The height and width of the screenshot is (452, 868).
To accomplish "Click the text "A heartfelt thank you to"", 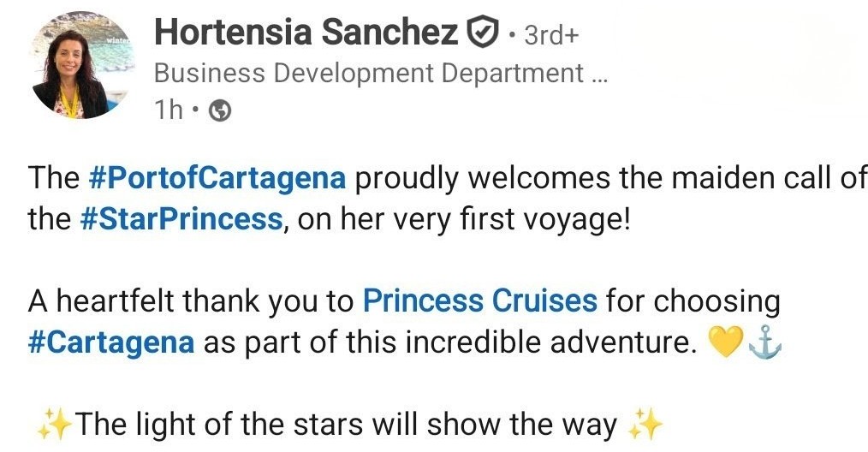I will click(191, 300).
